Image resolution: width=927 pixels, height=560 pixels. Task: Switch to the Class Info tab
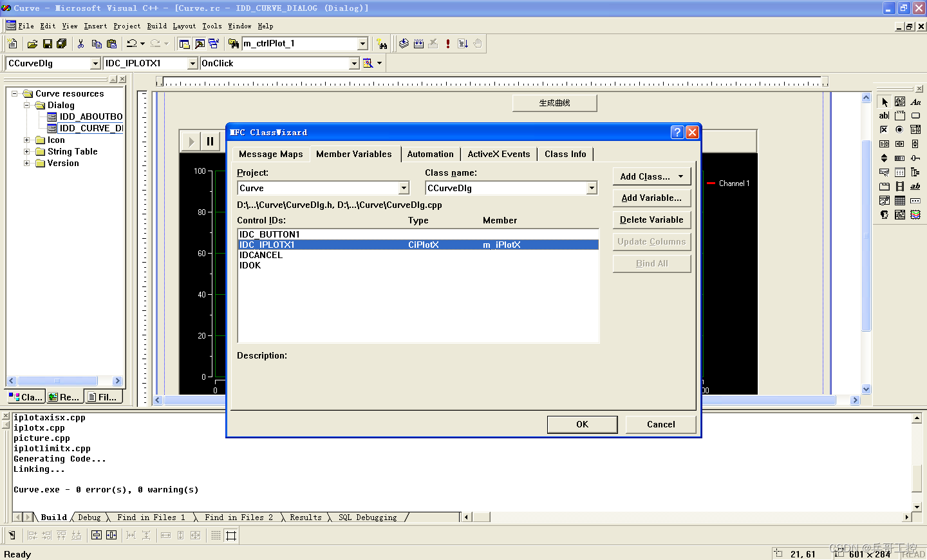pos(565,154)
